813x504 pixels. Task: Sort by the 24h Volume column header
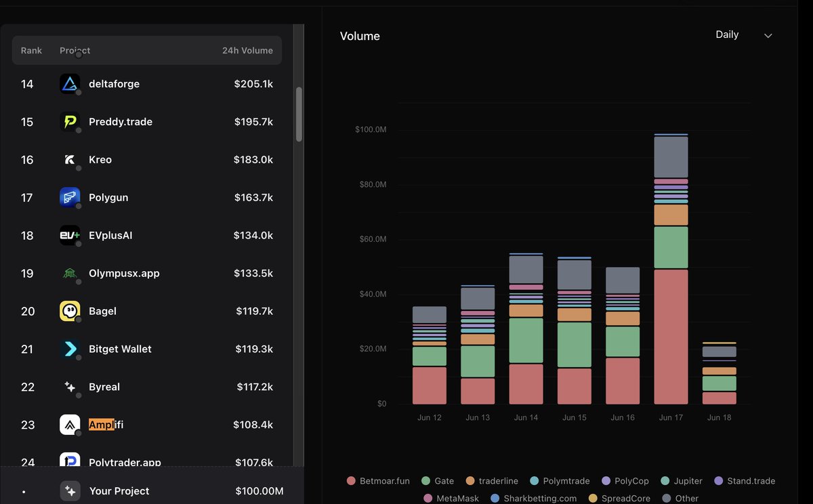(x=247, y=50)
